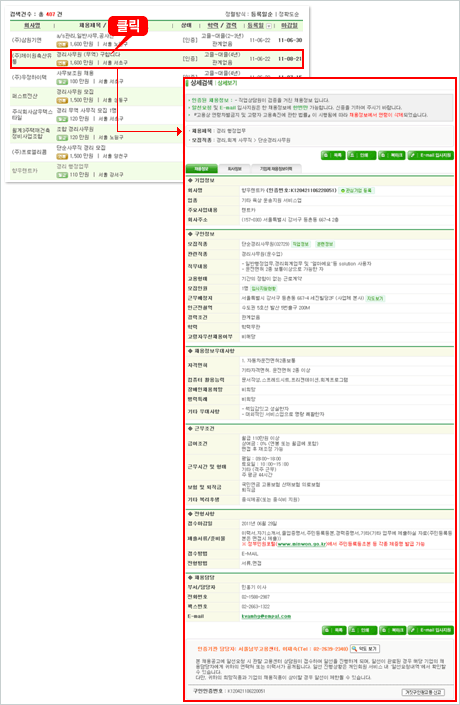Click the bottom E-mail 입사지원 apply button

(431, 630)
